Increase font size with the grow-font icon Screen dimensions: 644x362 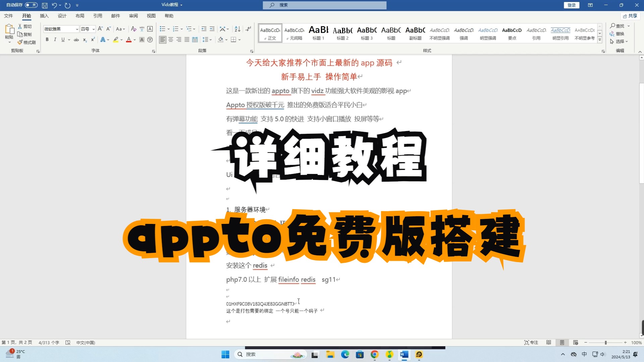click(100, 29)
